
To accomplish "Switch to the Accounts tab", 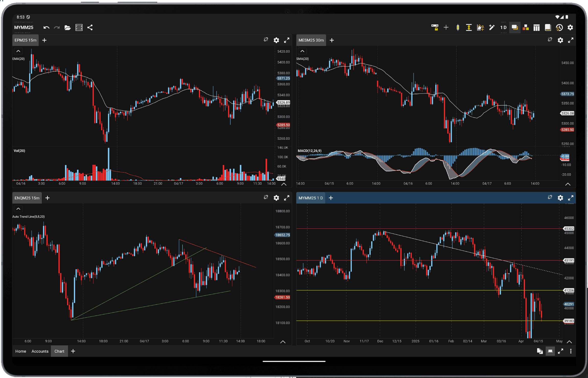I will click(x=40, y=351).
